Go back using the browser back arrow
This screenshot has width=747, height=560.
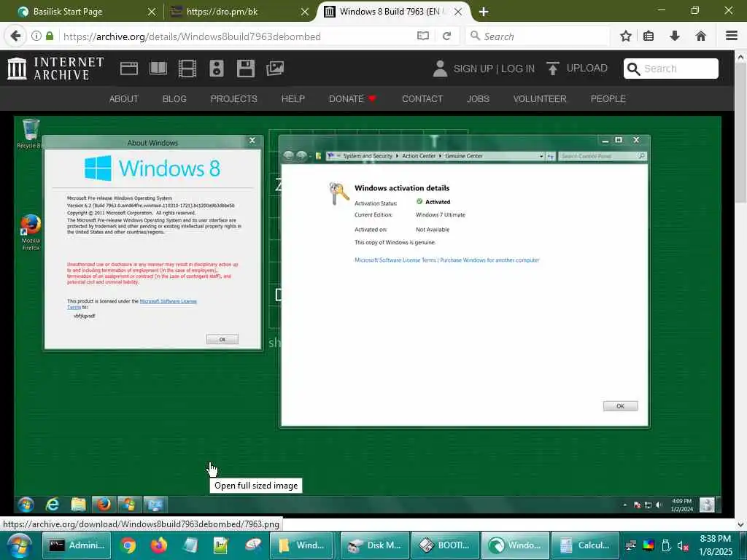[x=15, y=36]
